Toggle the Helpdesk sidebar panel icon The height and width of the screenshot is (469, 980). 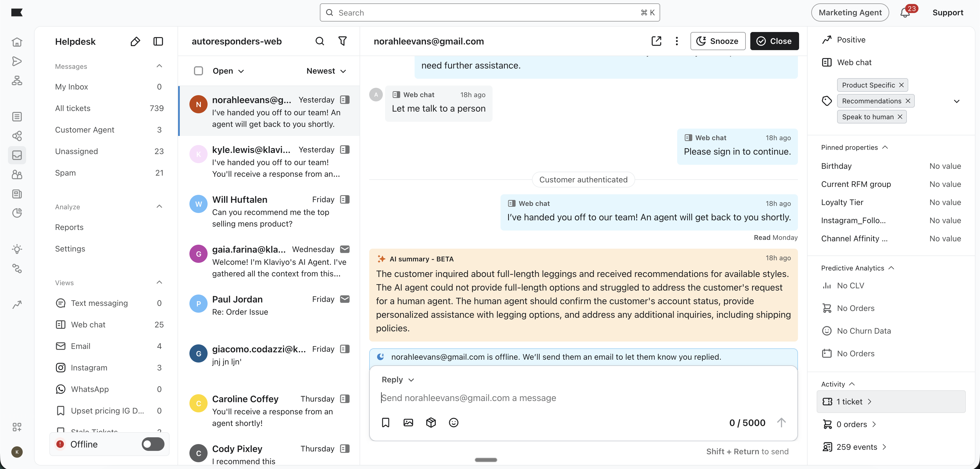click(x=158, y=41)
